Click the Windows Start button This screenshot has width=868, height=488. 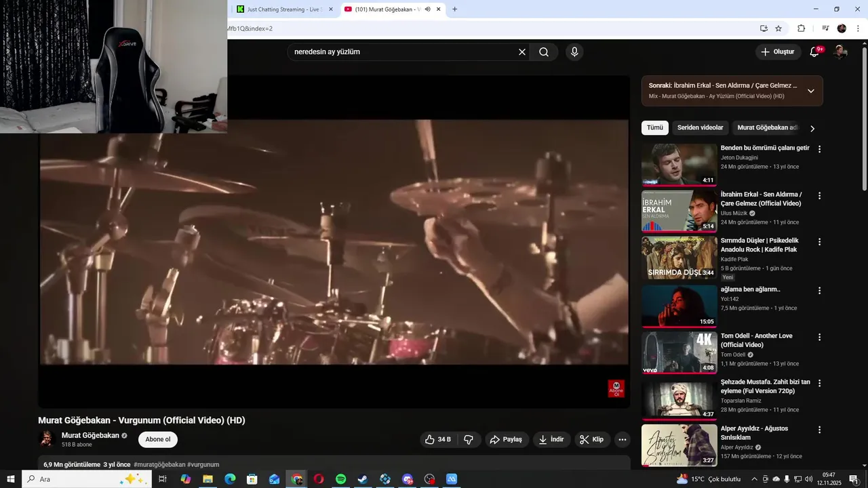click(x=11, y=479)
